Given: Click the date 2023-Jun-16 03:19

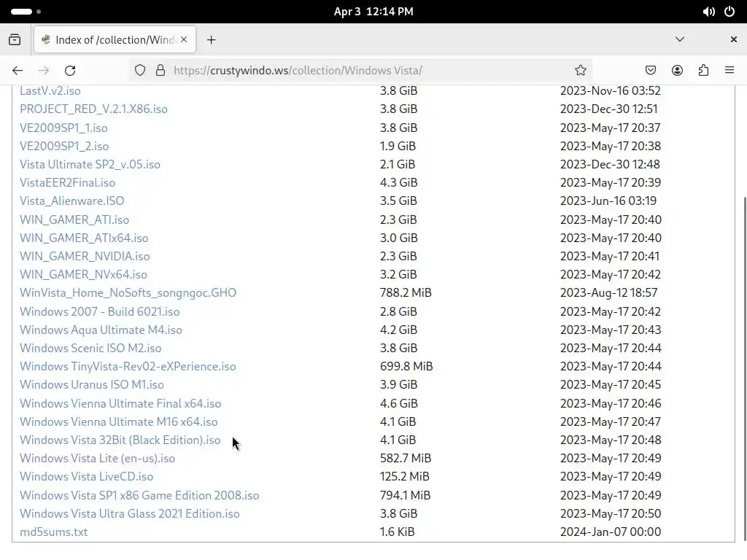Looking at the screenshot, I should coord(608,201).
